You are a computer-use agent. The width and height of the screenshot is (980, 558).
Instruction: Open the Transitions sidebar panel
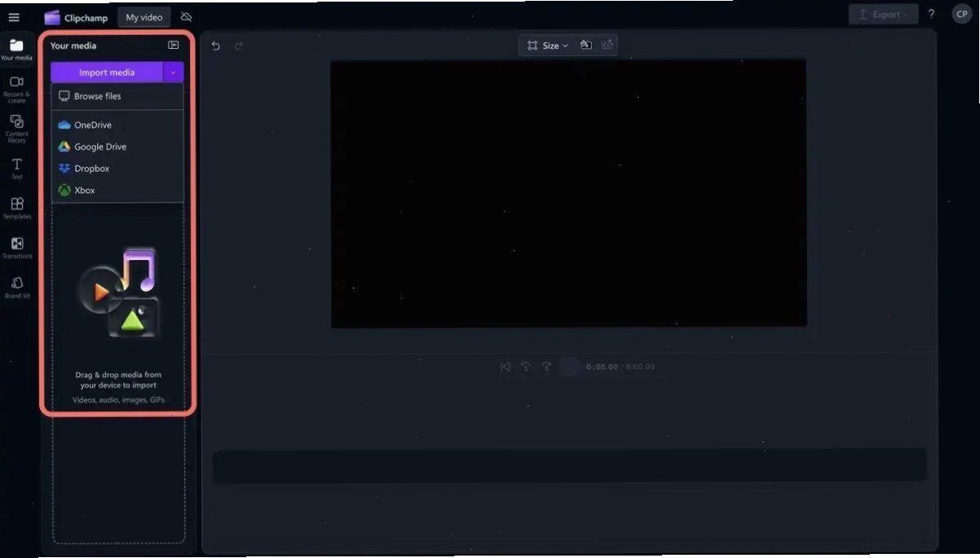click(x=16, y=248)
